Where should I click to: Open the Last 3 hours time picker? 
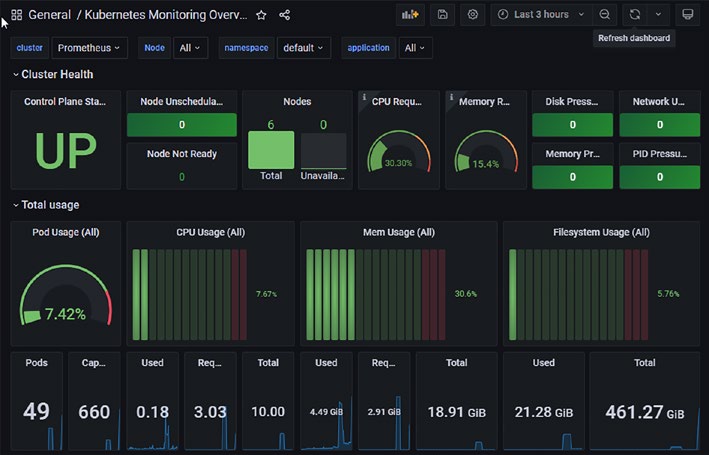(542, 15)
